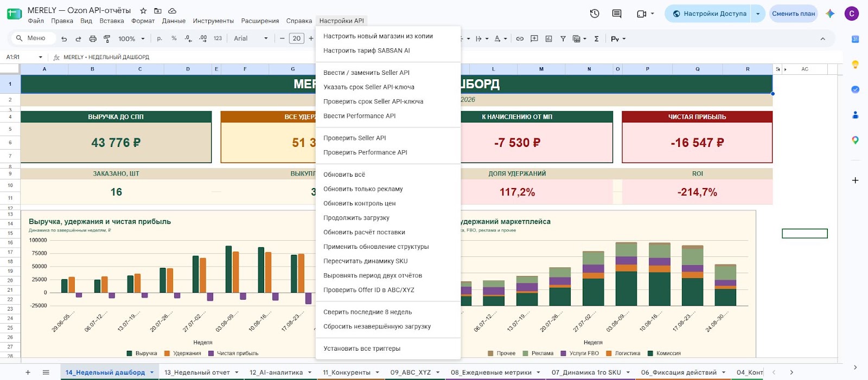Image resolution: width=868 pixels, height=380 pixels.
Task: Apply percent number format
Action: pos(174,38)
